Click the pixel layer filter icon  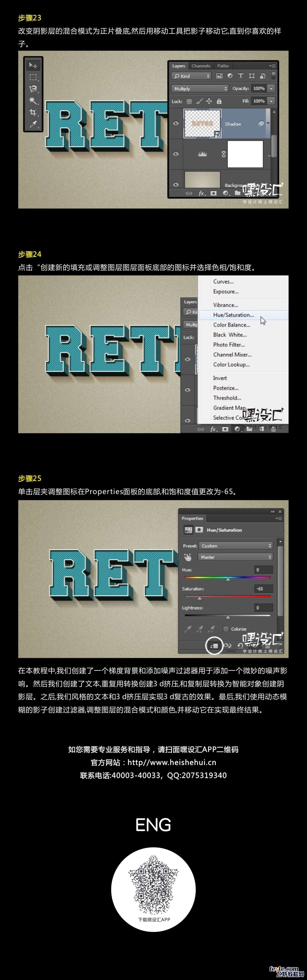click(219, 76)
